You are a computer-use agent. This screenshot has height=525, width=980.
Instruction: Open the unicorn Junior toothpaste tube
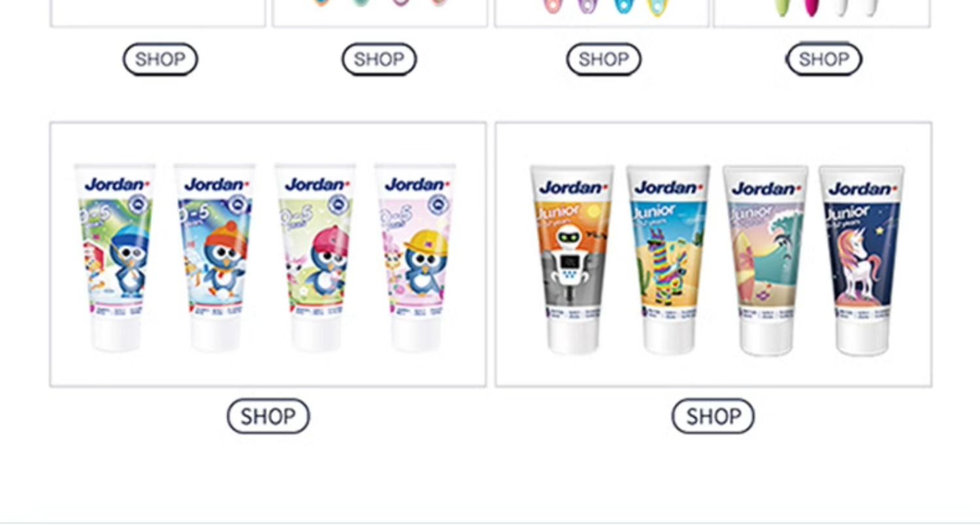tap(861, 260)
